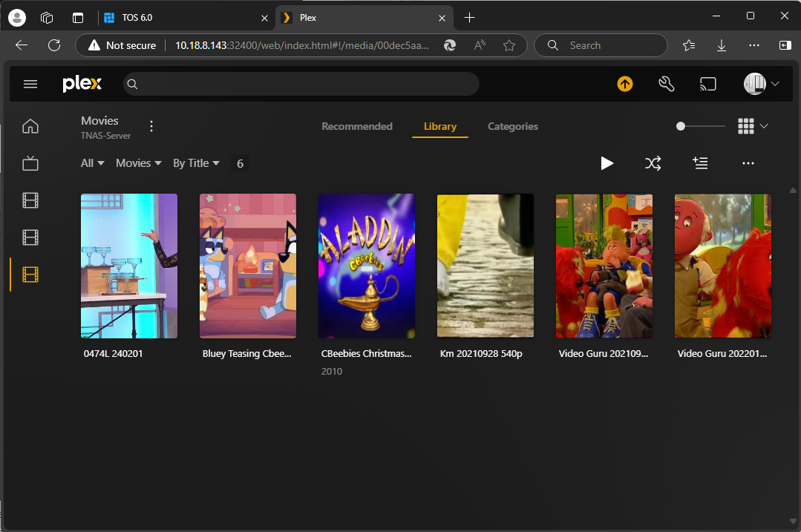
Task: Open Movies library three-dot options
Action: 151,126
